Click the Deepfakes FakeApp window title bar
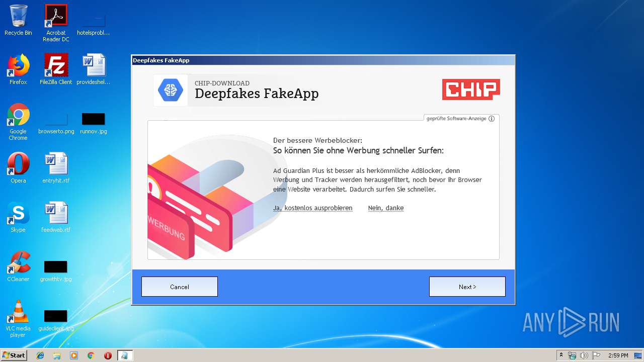 [x=323, y=60]
